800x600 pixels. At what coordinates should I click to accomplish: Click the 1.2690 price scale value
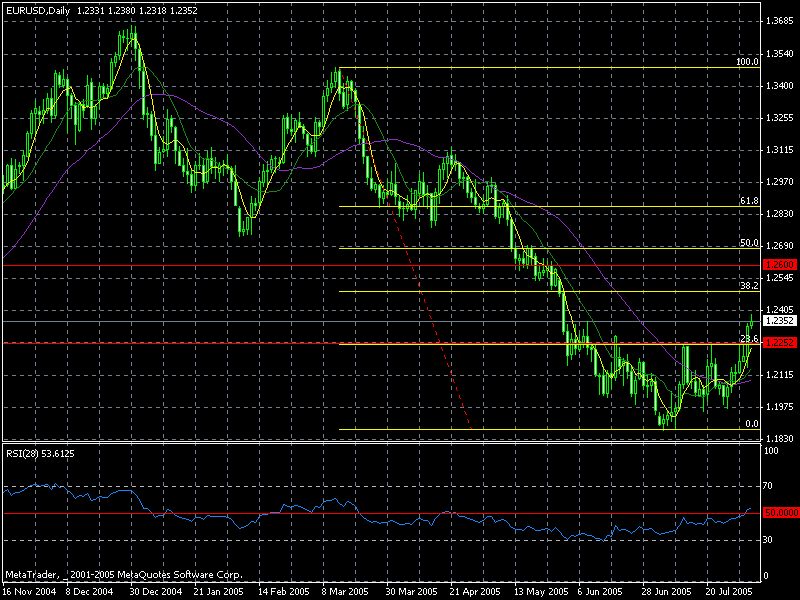click(780, 246)
